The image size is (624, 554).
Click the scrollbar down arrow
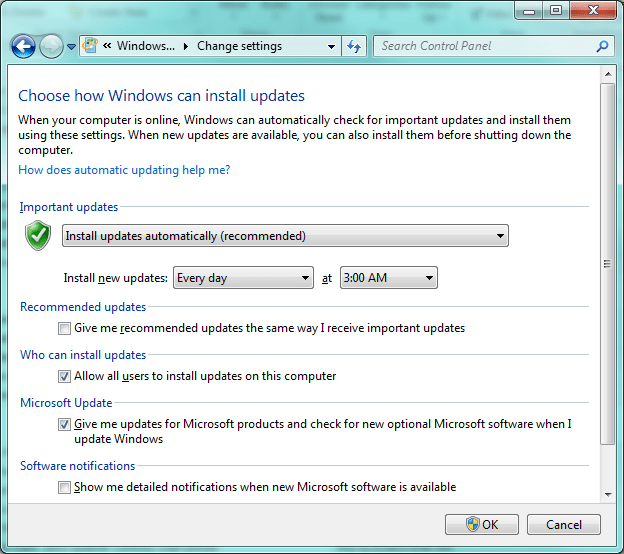[608, 495]
